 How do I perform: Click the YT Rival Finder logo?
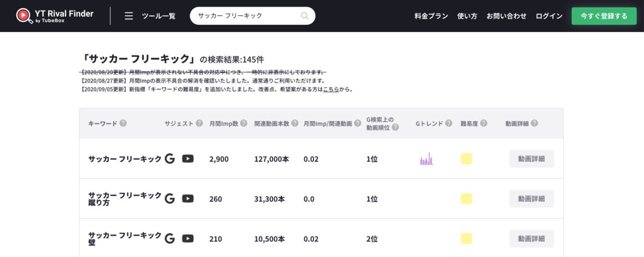point(55,16)
